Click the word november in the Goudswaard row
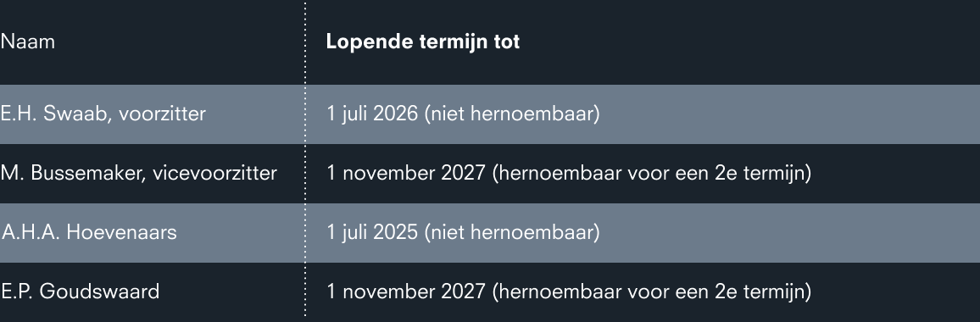 pos(388,291)
